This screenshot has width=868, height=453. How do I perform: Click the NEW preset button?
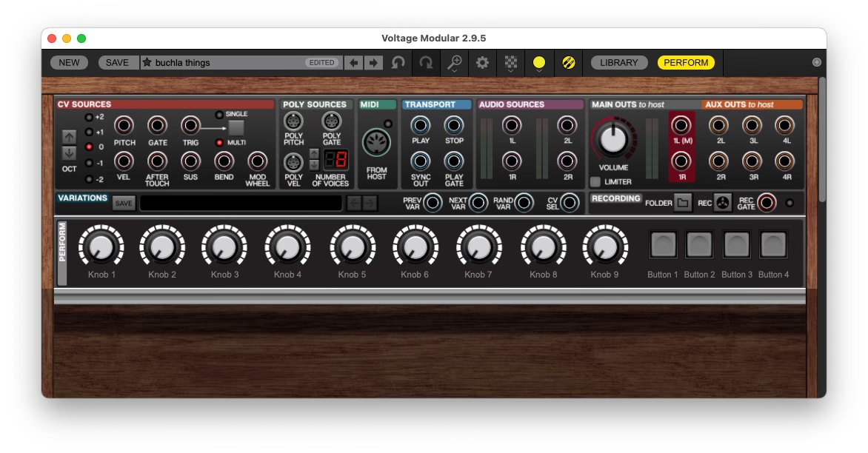coord(69,62)
